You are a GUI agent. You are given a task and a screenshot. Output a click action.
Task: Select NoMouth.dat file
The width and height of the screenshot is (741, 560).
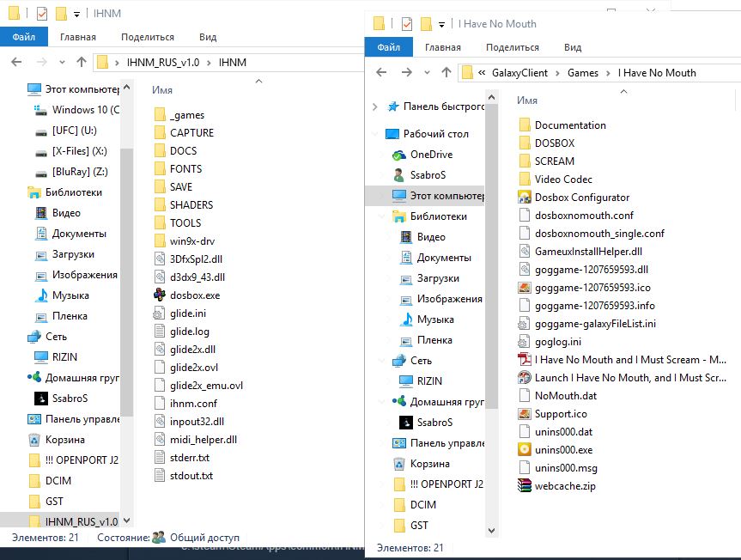pos(557,396)
